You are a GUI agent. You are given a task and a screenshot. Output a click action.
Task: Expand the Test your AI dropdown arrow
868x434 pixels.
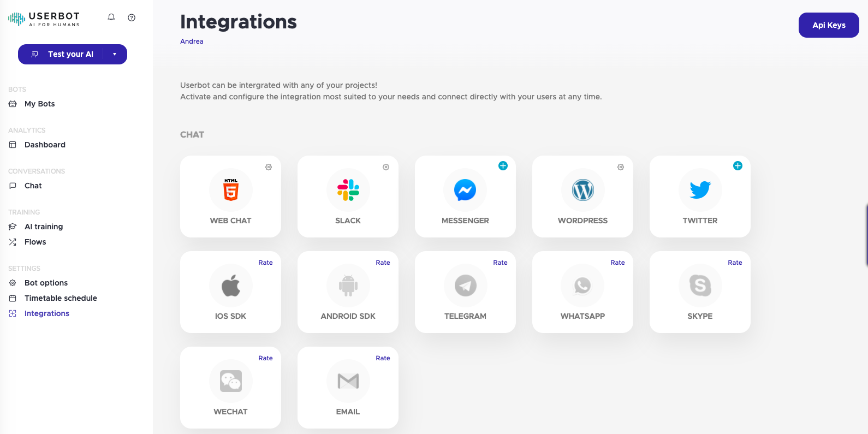pos(115,54)
